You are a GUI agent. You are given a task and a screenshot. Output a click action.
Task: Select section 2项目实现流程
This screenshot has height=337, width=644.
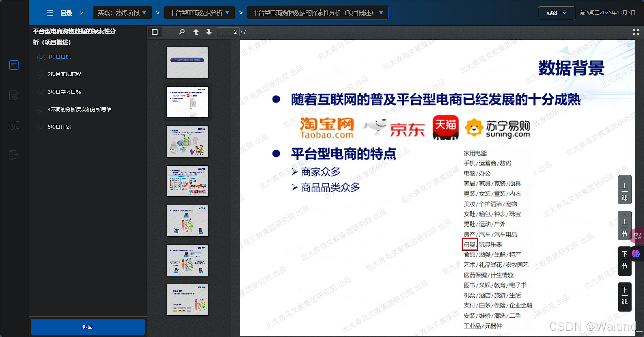tap(64, 74)
